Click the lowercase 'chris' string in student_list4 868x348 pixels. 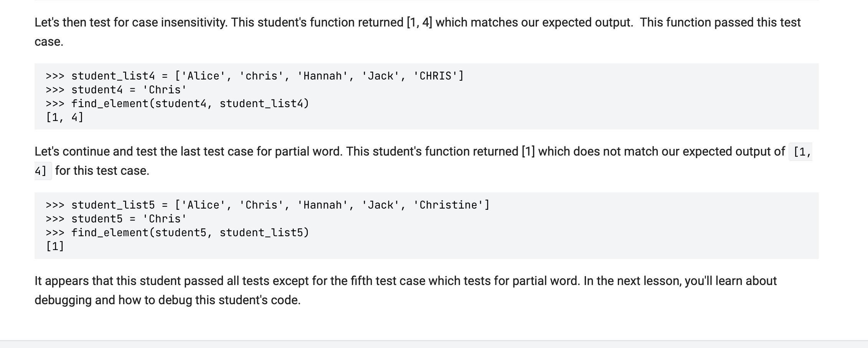(261, 76)
